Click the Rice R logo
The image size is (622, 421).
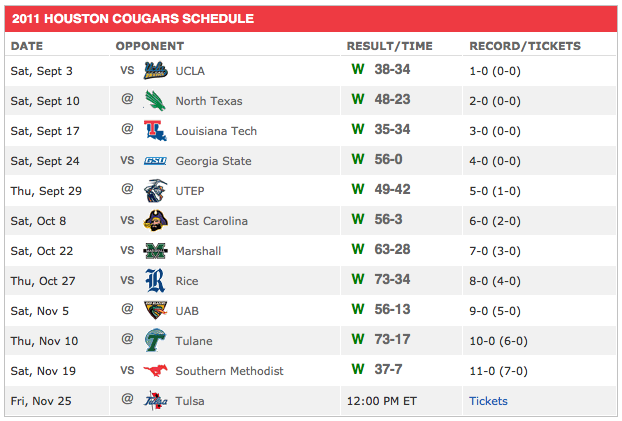156,281
